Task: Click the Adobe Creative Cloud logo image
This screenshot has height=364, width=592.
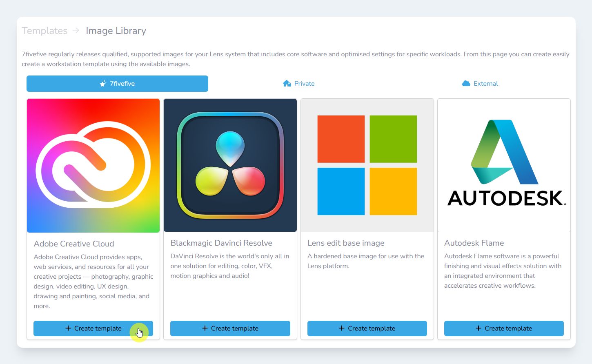Action: [x=93, y=165]
